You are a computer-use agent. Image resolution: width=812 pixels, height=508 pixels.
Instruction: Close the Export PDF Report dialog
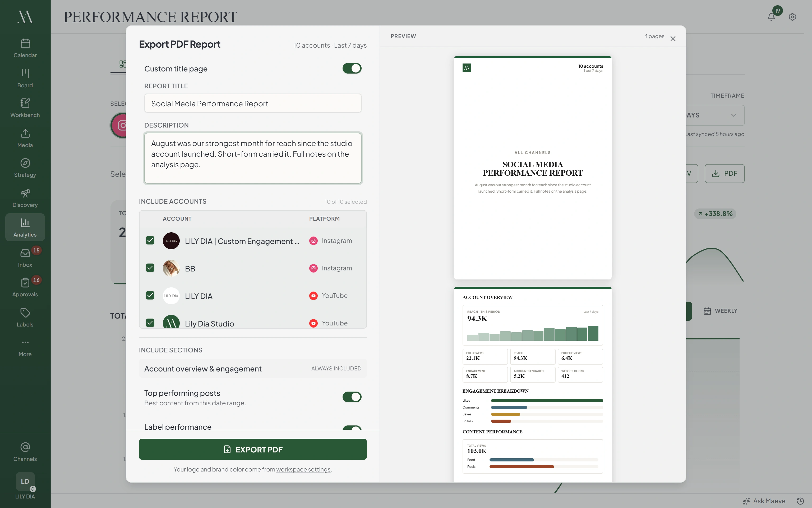[673, 39]
